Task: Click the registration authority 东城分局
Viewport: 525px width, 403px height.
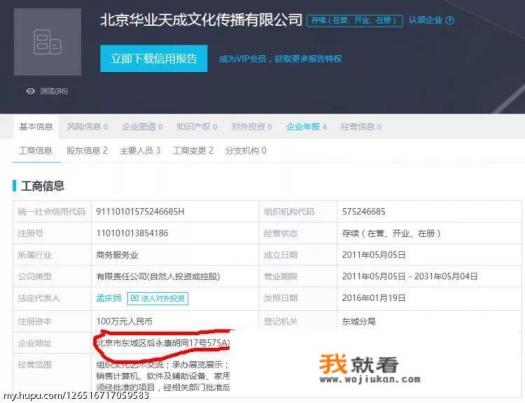Action: click(359, 321)
